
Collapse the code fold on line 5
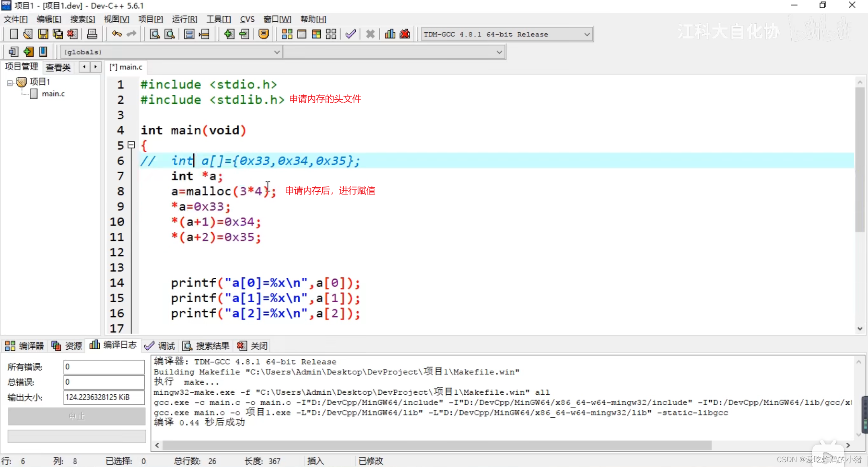click(x=131, y=145)
